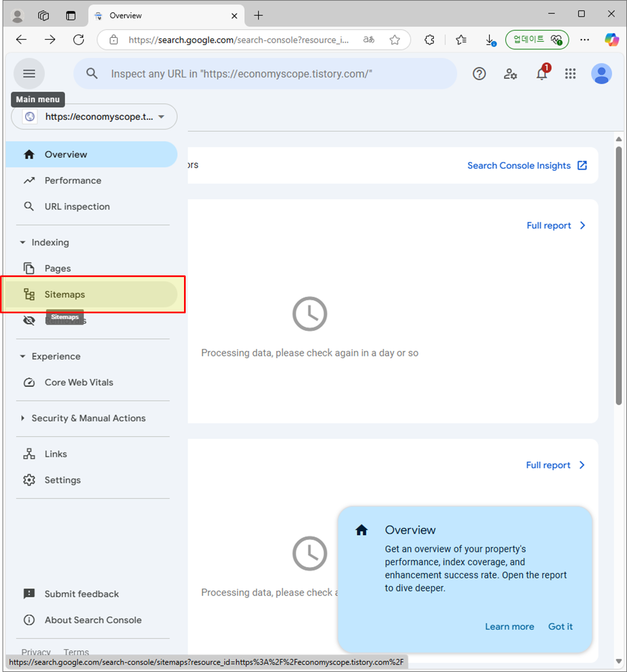Image resolution: width=627 pixels, height=672 pixels.
Task: Click the Removals crossed-eye icon
Action: point(29,320)
